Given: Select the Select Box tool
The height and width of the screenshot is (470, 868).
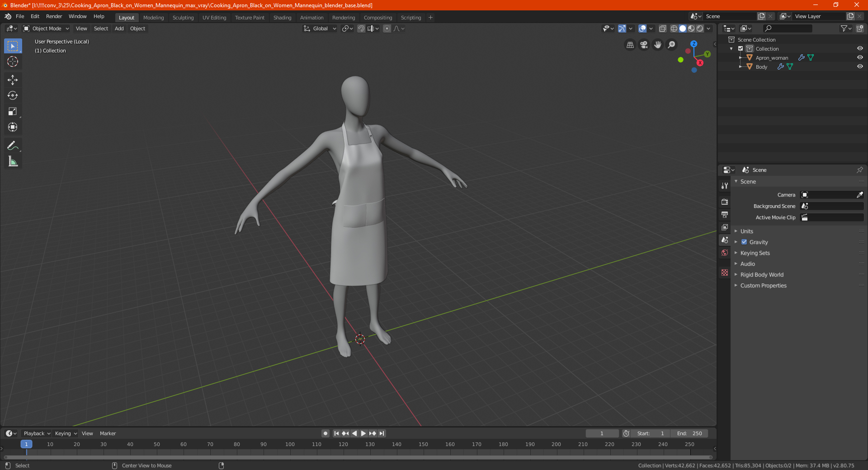Looking at the screenshot, I should [x=13, y=46].
